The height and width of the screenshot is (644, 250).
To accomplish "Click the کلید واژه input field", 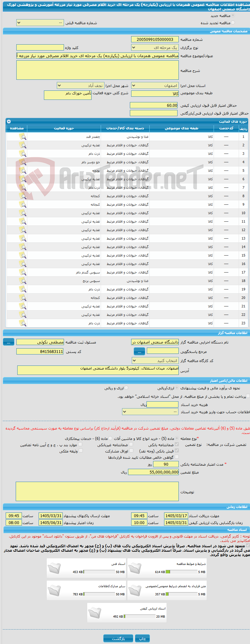I will pyautogui.click(x=40, y=47).
